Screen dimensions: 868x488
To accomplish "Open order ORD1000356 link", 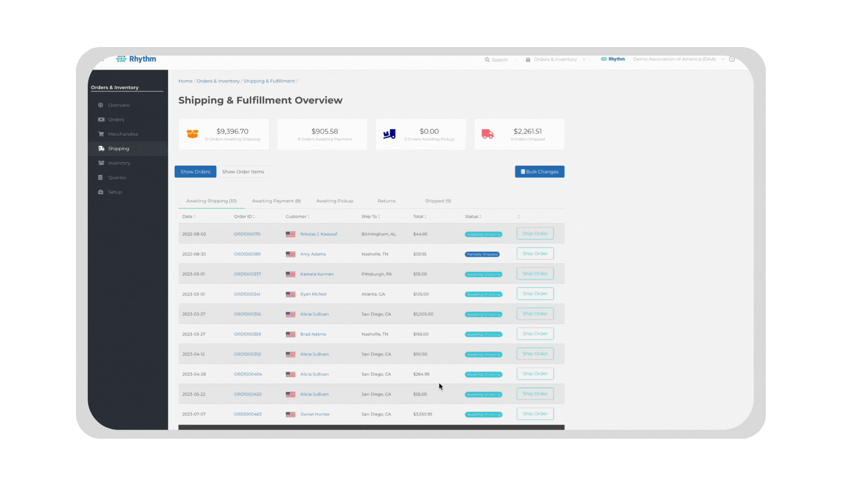I will tap(247, 314).
